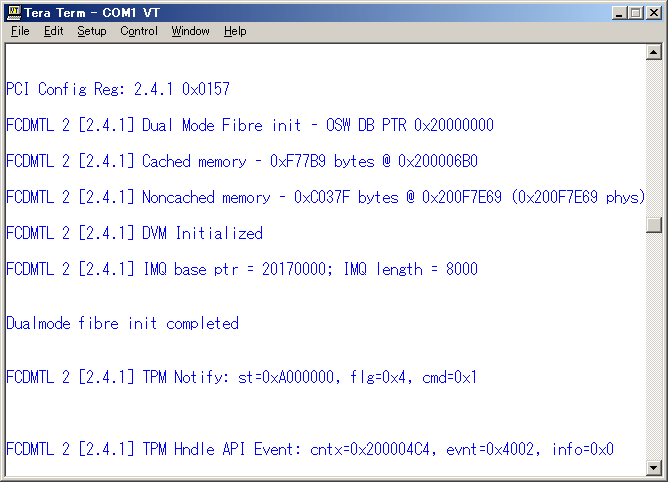Click the 'Tera Term - COM1 VT' title bar
This screenshot has width=668, height=482.
point(300,12)
